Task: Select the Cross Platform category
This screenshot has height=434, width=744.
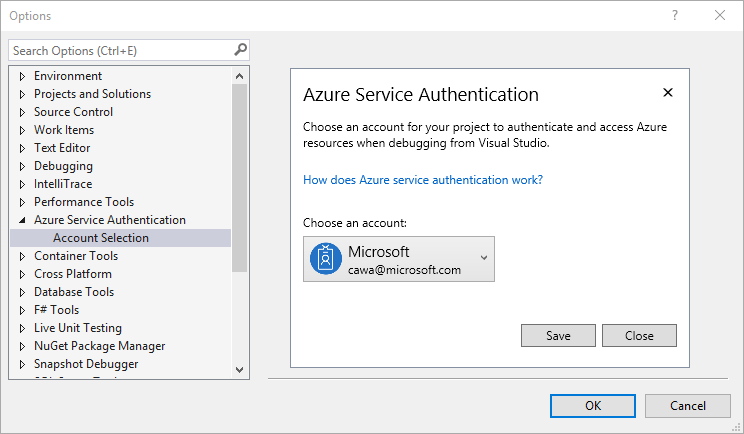Action: point(73,274)
